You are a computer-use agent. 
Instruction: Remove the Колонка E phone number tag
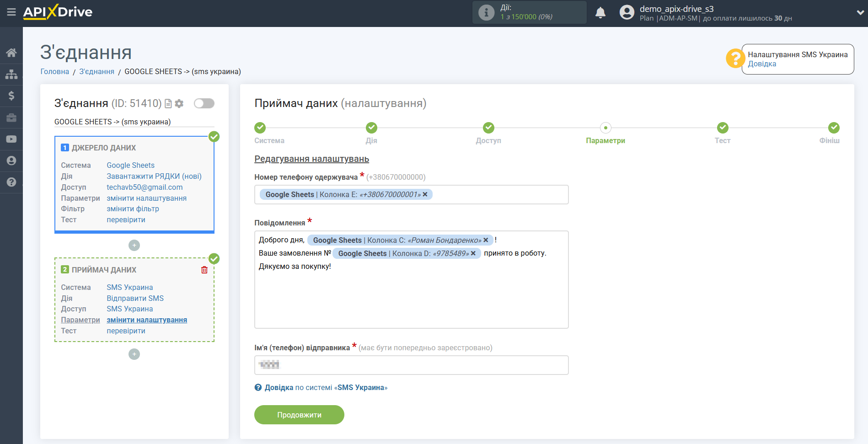pyautogui.click(x=425, y=194)
